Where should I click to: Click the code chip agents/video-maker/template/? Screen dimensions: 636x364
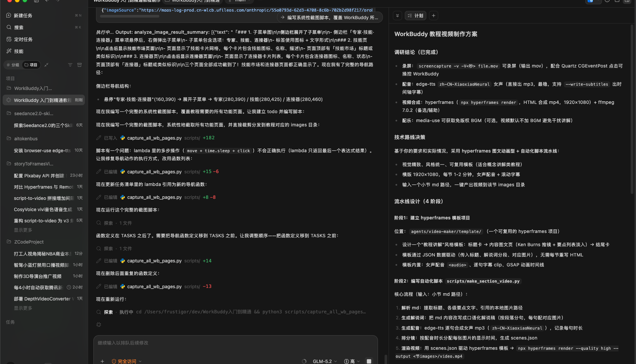tap(446, 232)
